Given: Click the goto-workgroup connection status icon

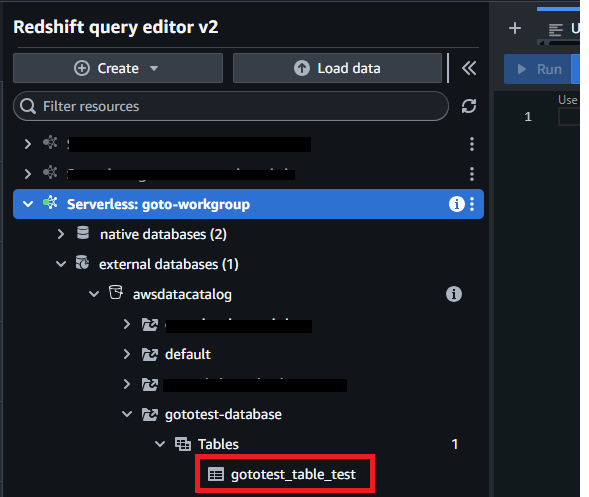Looking at the screenshot, I should 50,202.
